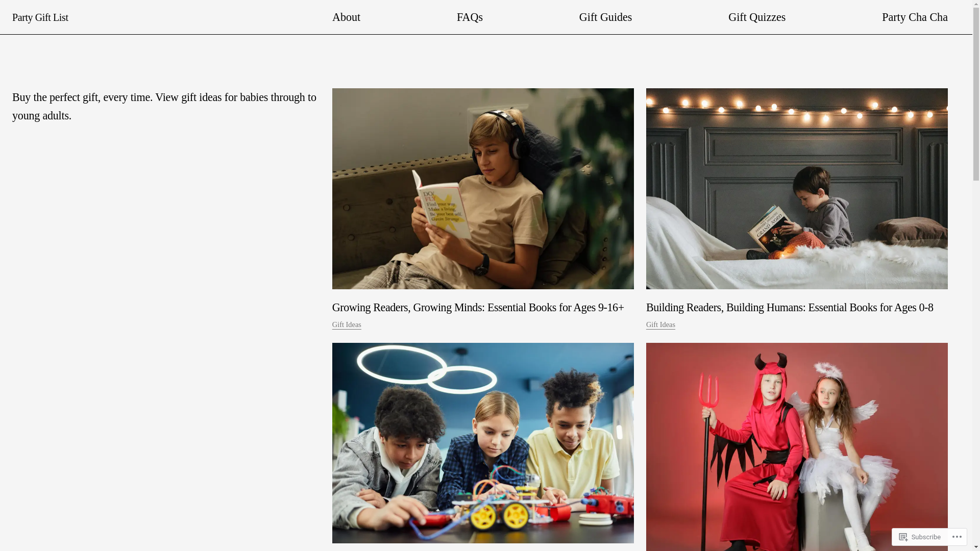
Task: Open the three-dot more options menu
Action: (957, 537)
